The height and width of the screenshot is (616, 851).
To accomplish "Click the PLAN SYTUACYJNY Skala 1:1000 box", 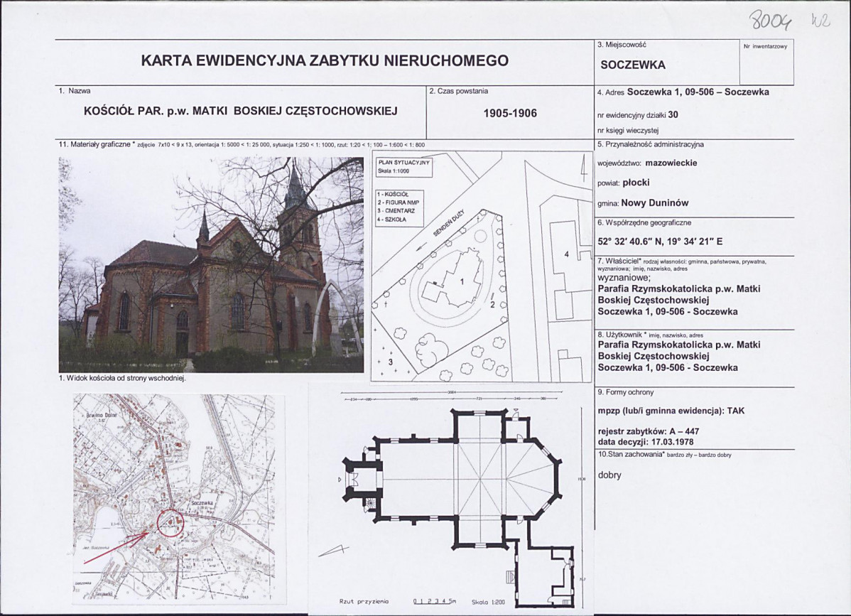I will 403,167.
